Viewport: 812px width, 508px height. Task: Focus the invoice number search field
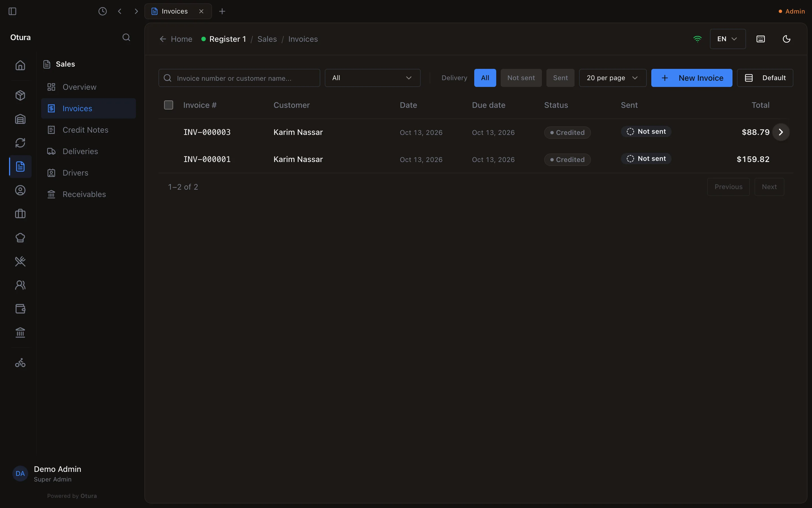point(239,78)
